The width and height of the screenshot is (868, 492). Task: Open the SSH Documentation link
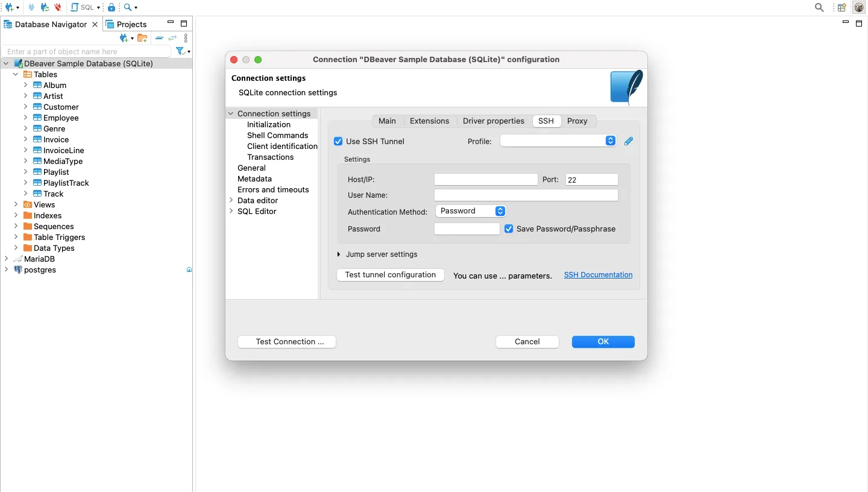pos(598,275)
